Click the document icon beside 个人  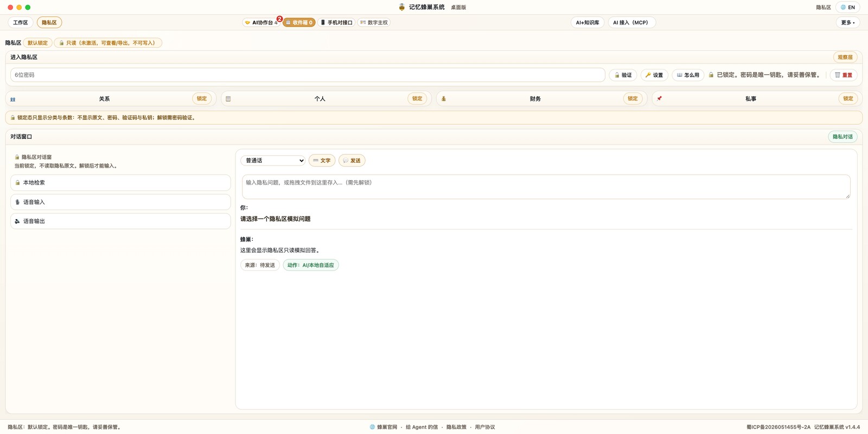click(x=228, y=99)
